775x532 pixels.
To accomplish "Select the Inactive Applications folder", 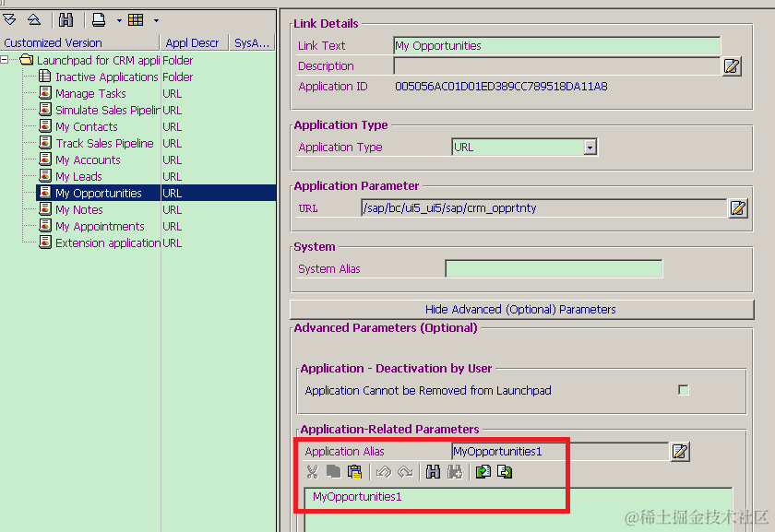I will point(106,77).
